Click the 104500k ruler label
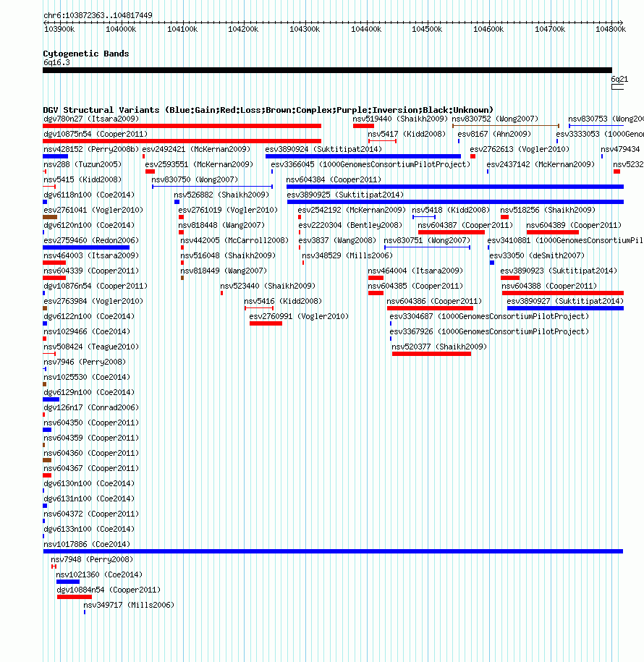Viewport: 644px width, 662px height. (x=427, y=29)
